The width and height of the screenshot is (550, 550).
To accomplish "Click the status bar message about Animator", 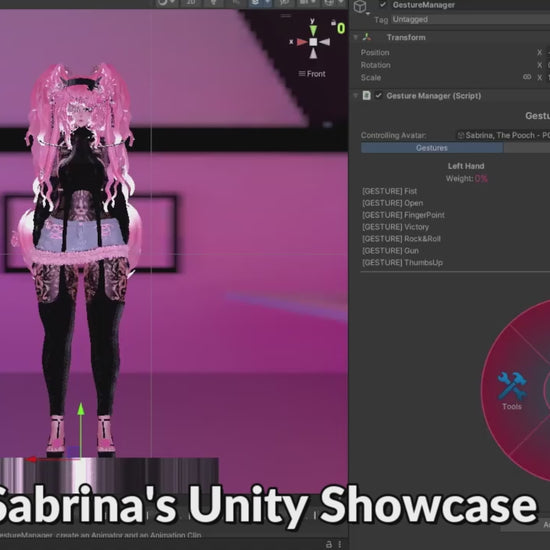I will [100, 535].
